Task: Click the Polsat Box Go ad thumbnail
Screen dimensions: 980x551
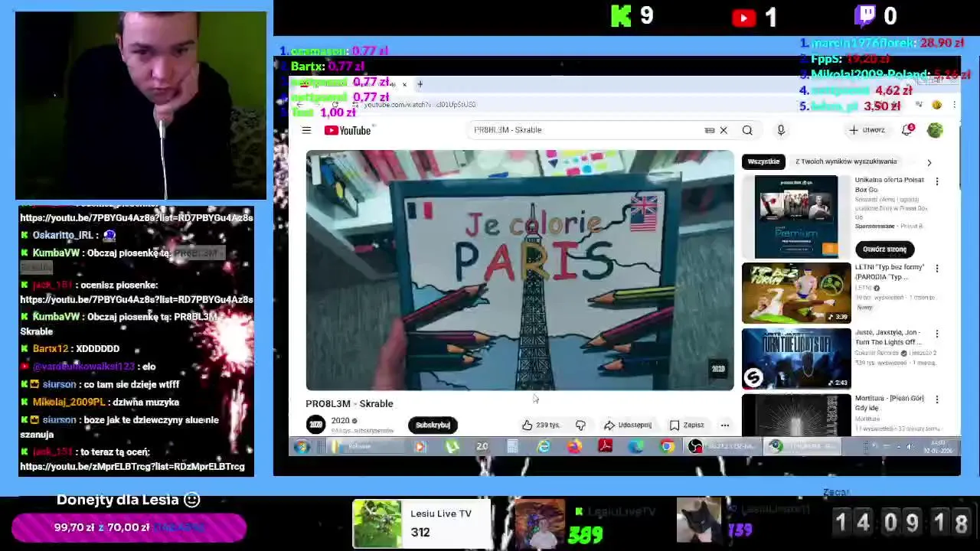Action: [796, 217]
